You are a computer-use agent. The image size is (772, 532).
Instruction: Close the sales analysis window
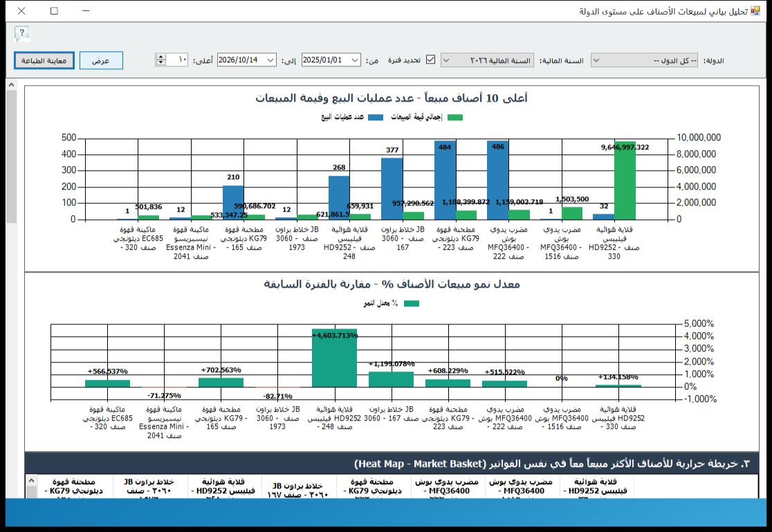pyautogui.click(x=21, y=11)
